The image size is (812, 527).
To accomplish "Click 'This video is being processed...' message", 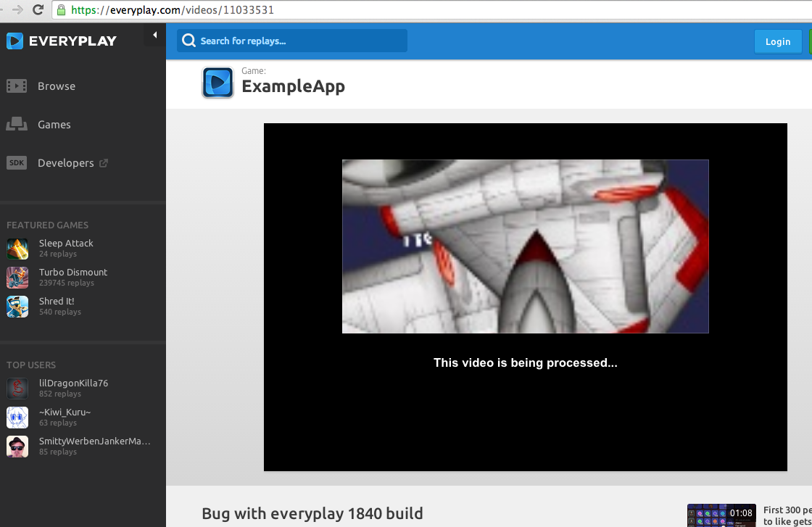I will pyautogui.click(x=525, y=362).
